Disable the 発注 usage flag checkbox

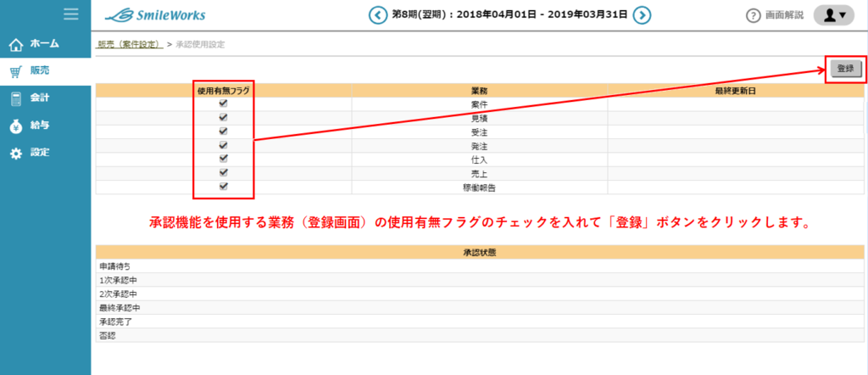click(x=224, y=145)
